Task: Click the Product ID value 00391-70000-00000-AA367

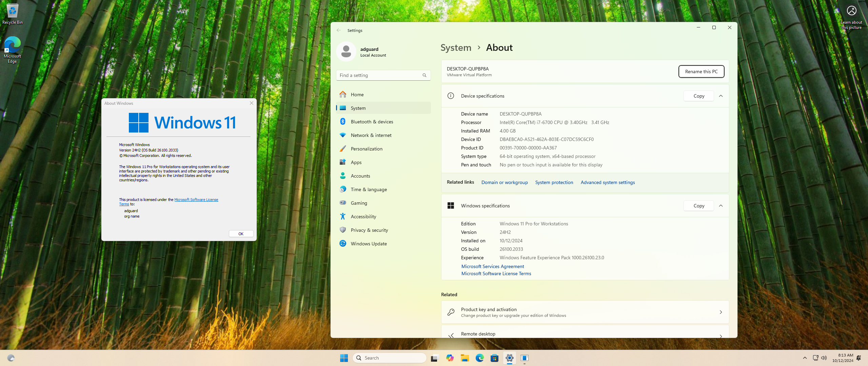Action: coord(528,148)
